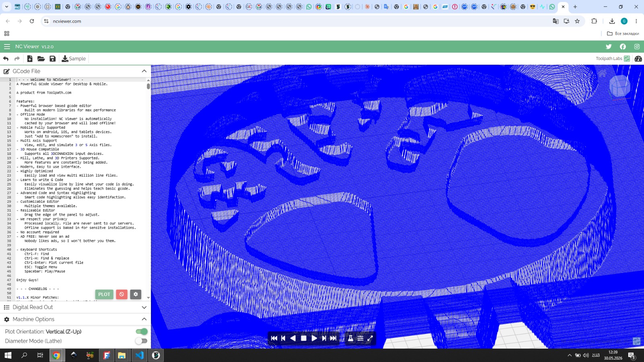Image resolution: width=644 pixels, height=362 pixels.
Task: Open the tab search dropdown arrow
Action: 6,7
